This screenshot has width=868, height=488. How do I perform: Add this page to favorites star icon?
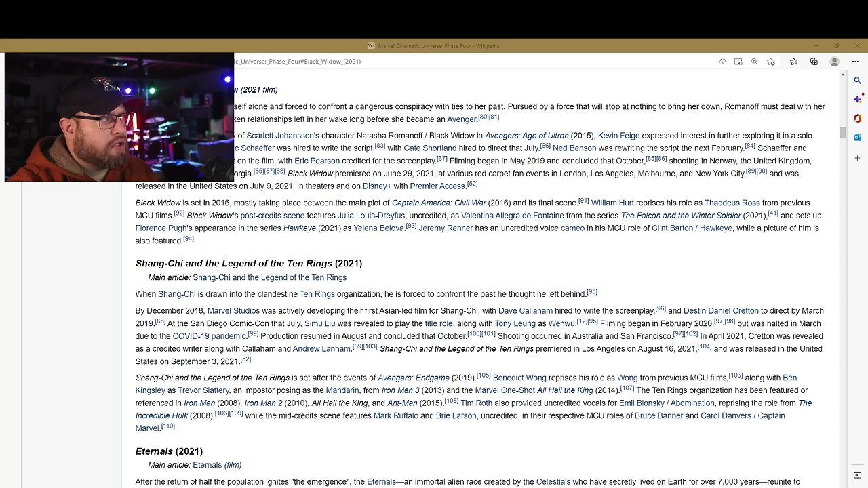771,62
